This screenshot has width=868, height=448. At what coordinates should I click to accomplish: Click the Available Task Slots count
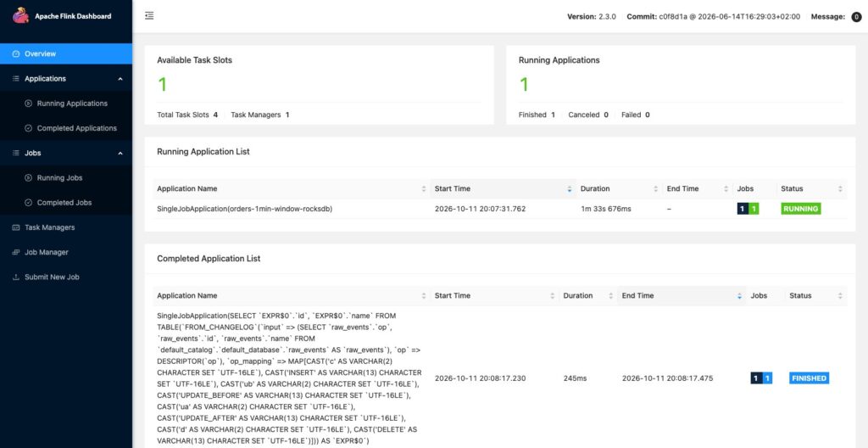(x=162, y=84)
